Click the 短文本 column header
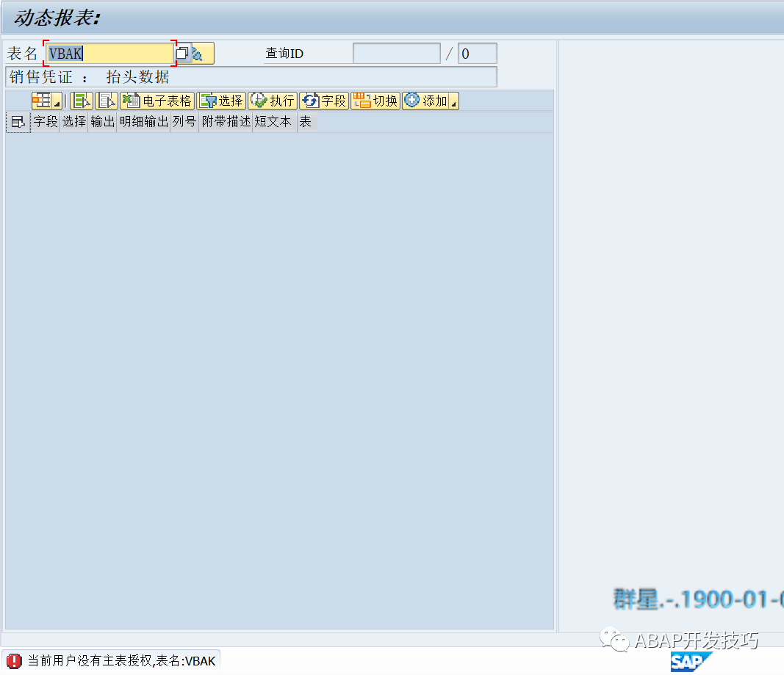784x675 pixels. [x=273, y=121]
